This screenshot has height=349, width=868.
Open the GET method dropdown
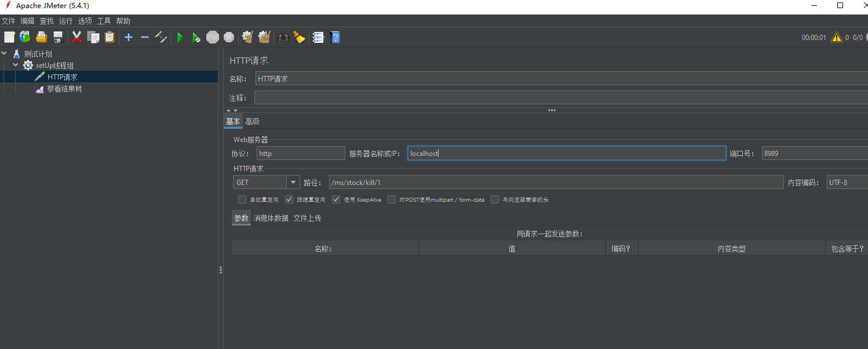pos(293,182)
